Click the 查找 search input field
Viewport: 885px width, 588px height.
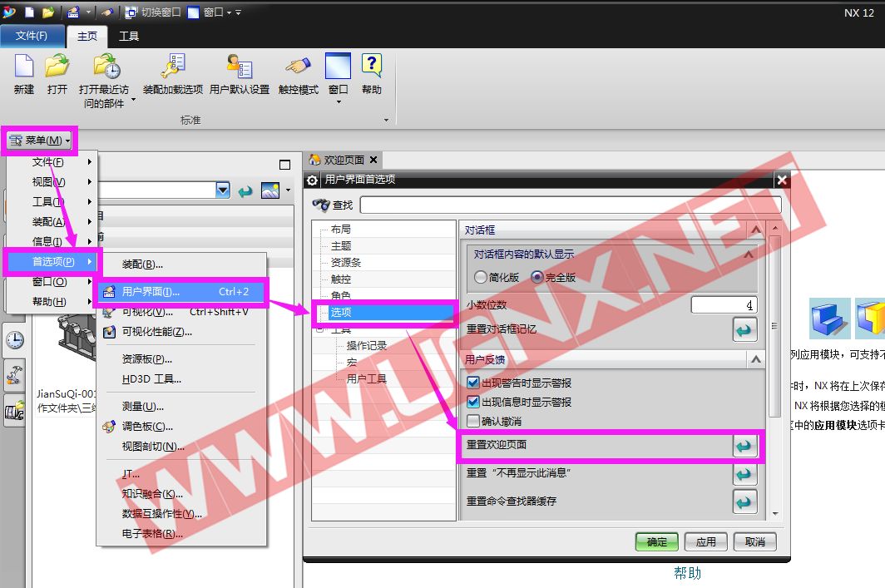coord(570,205)
